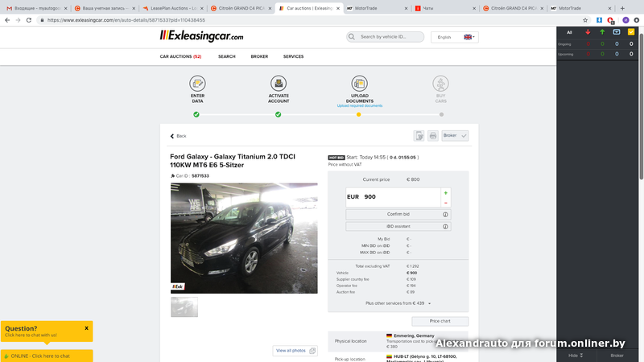The image size is (644, 362).
Task: Go Back to the auction list
Action: pyautogui.click(x=178, y=136)
